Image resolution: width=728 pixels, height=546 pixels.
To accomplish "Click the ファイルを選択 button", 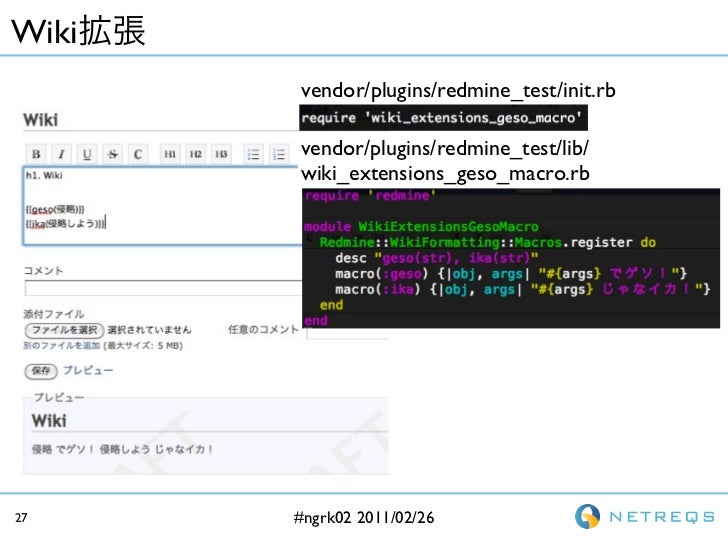I will [x=64, y=330].
